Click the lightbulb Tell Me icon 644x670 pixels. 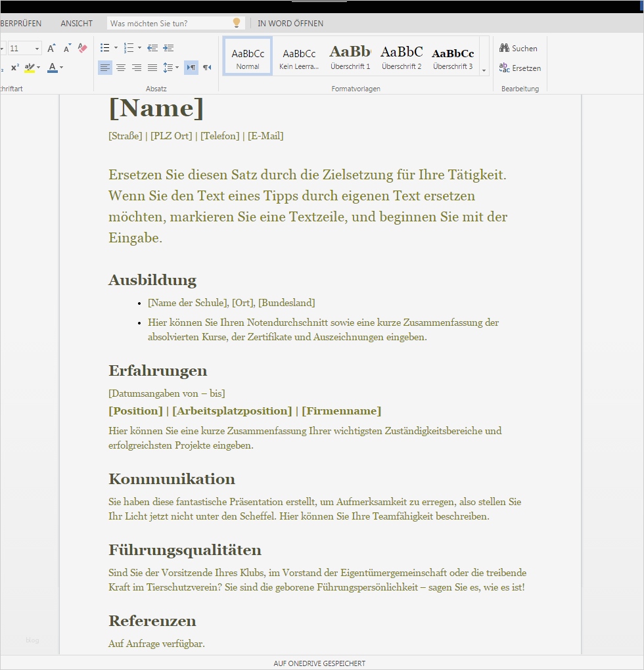point(237,23)
